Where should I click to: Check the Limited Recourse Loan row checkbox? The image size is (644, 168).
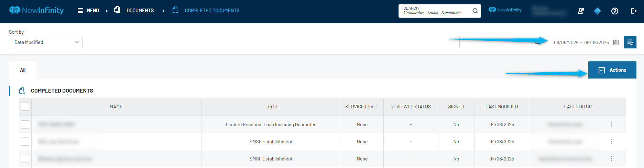[x=25, y=124]
